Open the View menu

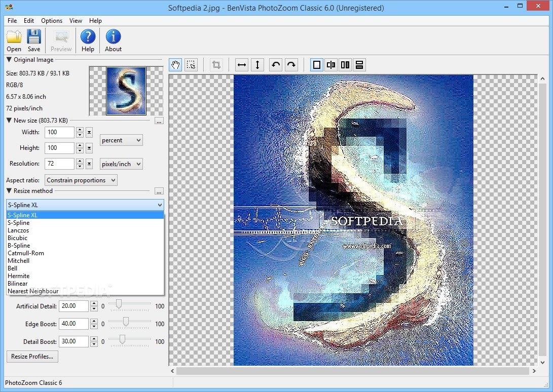[76, 20]
